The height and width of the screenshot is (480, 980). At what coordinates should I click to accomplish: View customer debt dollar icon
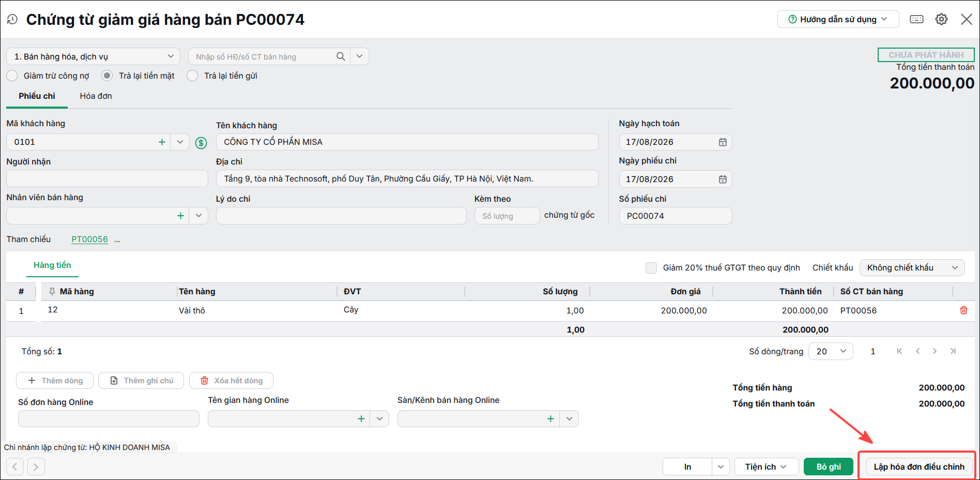pyautogui.click(x=201, y=143)
